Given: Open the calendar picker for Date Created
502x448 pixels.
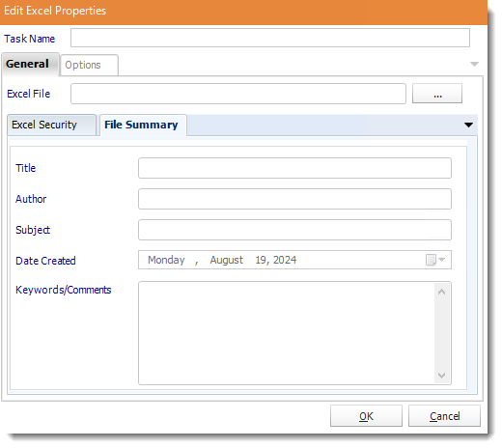Looking at the screenshot, I should pos(435,260).
